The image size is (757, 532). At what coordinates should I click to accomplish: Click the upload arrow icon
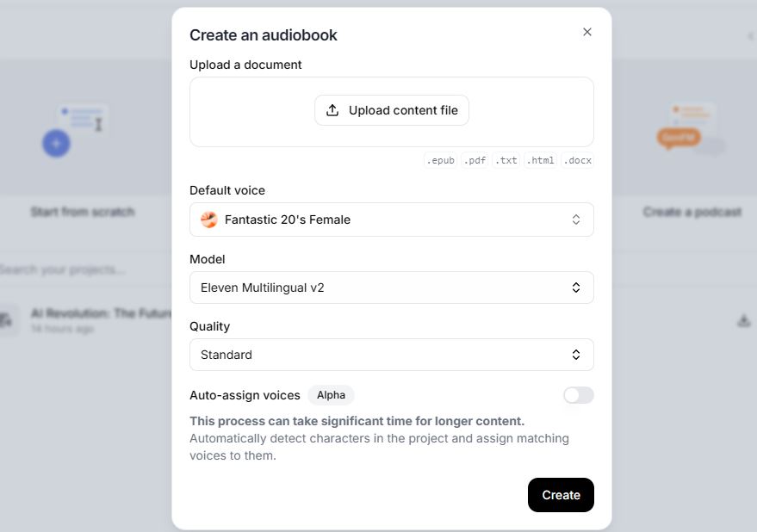click(x=332, y=110)
